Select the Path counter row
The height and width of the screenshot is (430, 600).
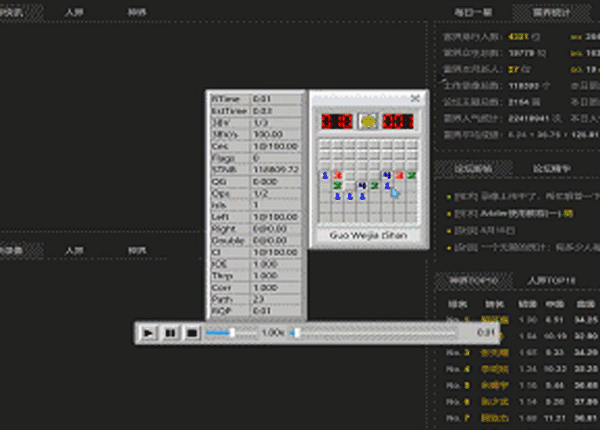pos(256,299)
